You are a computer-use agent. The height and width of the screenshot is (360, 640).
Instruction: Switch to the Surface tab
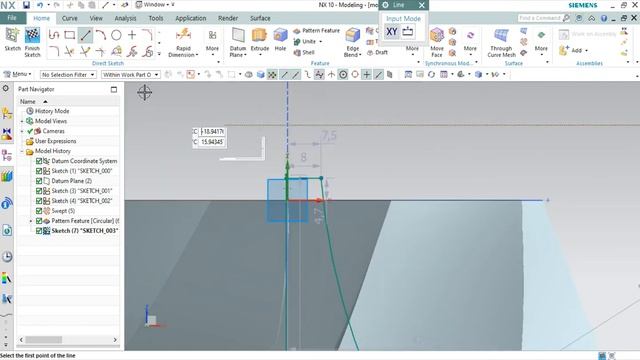(x=260, y=18)
